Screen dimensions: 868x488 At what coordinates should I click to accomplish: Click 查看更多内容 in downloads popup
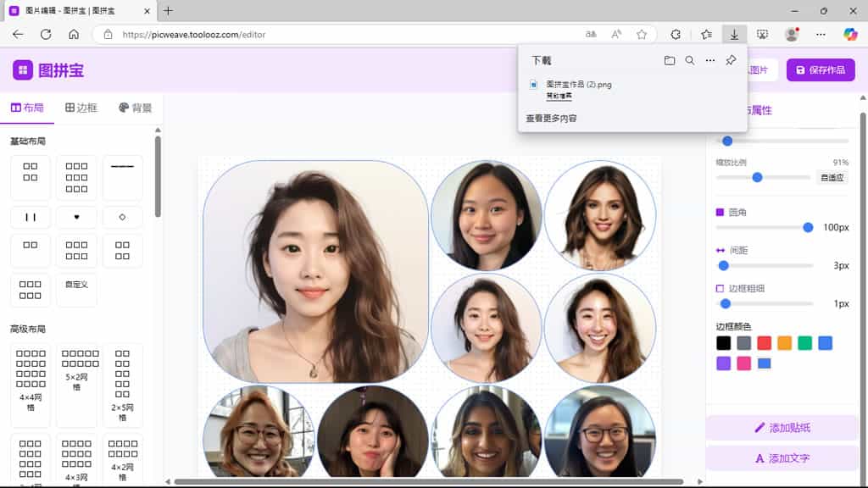[551, 119]
